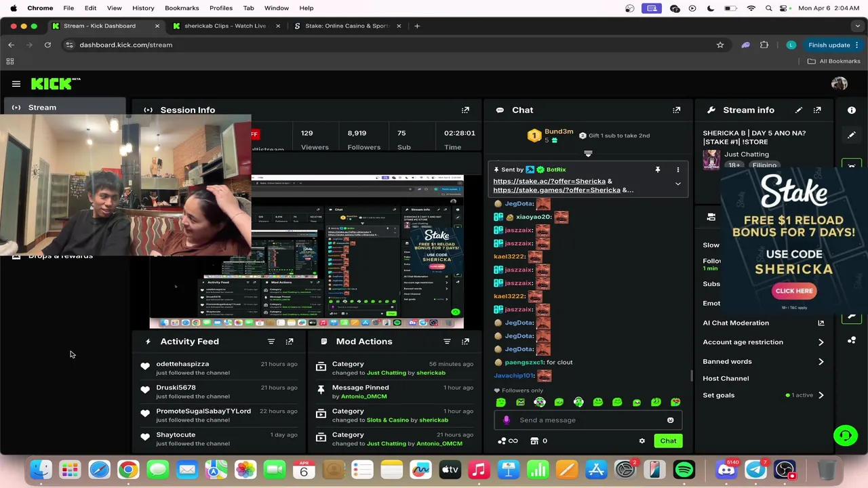Screen dimensions: 868x488
Task: Filter the Activity Feed list
Action: click(271, 342)
